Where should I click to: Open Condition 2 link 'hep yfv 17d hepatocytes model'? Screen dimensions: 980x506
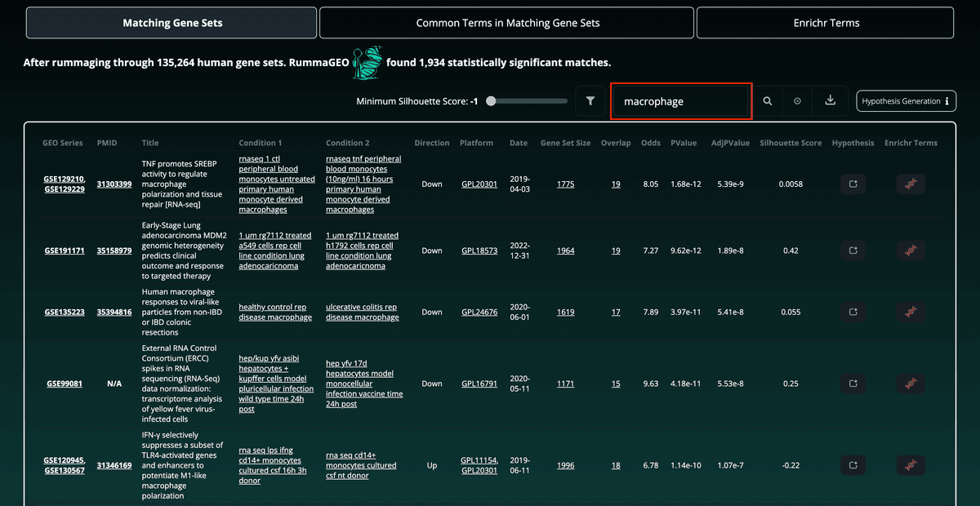point(364,384)
